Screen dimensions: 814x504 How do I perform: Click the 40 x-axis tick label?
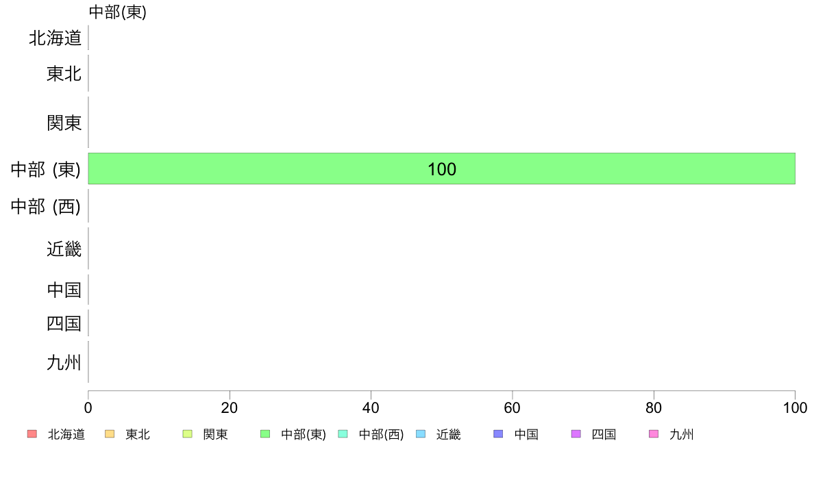[x=371, y=408]
